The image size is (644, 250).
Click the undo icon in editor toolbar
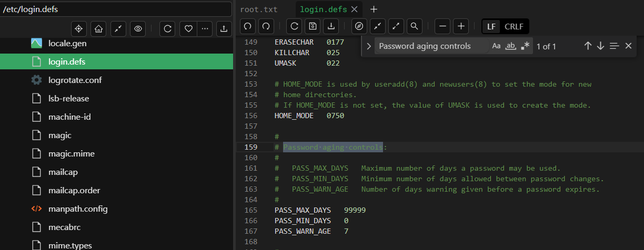pos(248,26)
